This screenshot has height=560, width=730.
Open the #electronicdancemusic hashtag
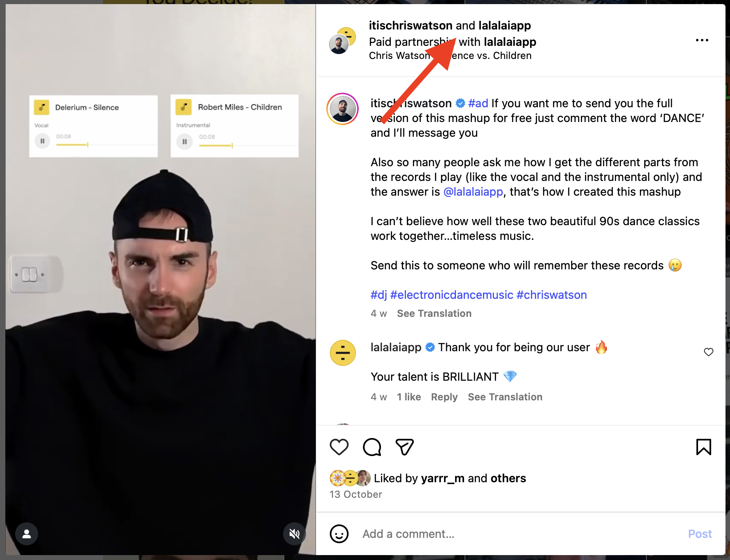[452, 295]
